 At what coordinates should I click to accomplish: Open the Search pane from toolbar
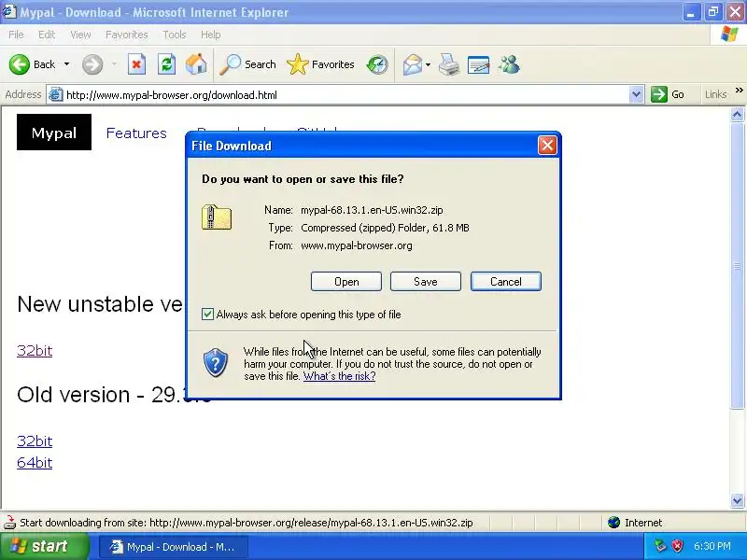(247, 64)
